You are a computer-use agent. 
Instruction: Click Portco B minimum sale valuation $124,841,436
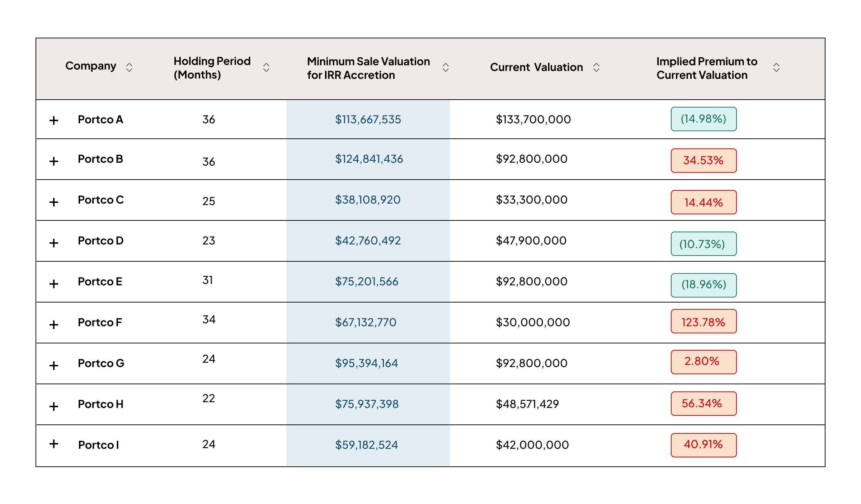[369, 159]
